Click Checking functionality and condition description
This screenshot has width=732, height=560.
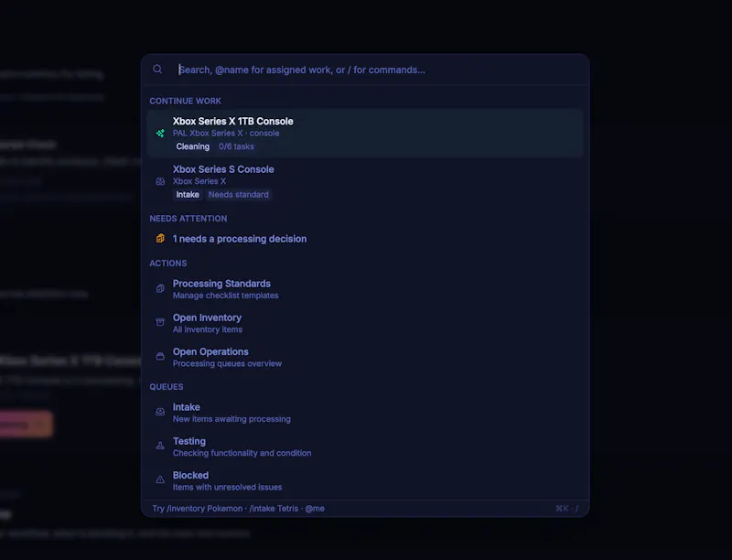pos(242,453)
